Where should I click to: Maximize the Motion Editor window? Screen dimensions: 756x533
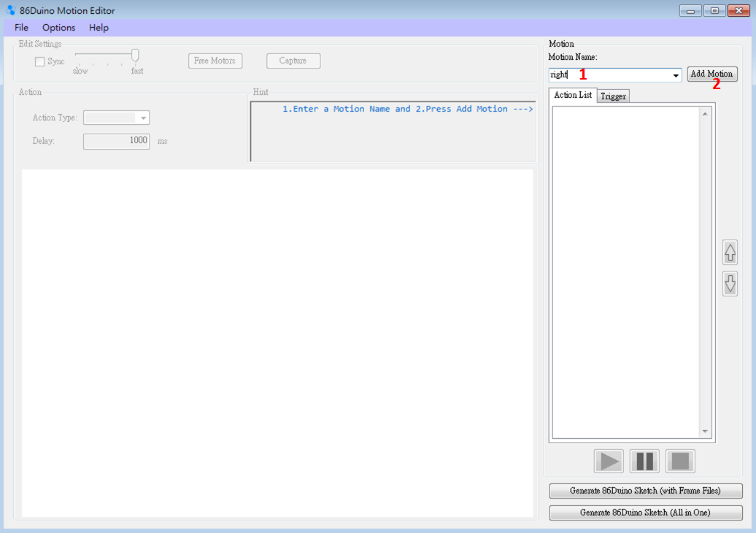point(714,11)
